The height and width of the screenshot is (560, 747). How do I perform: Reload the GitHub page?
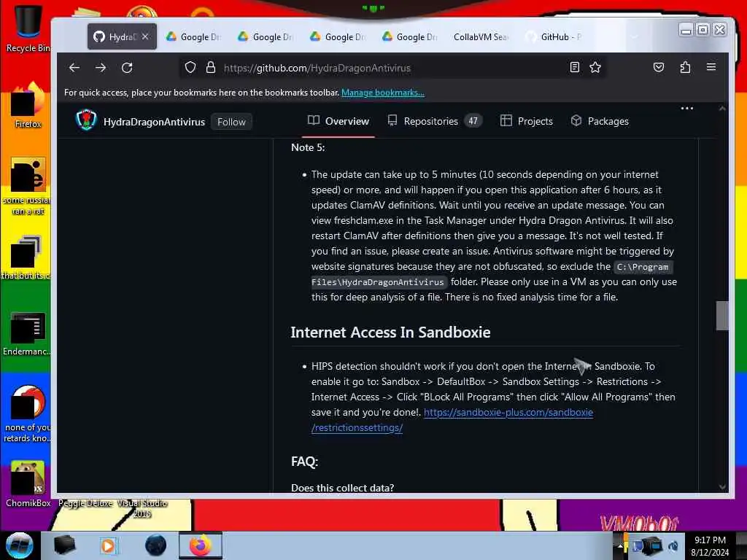(x=127, y=68)
